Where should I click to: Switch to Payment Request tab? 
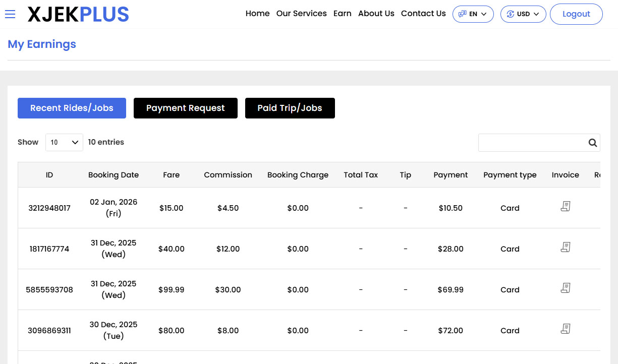coord(185,108)
